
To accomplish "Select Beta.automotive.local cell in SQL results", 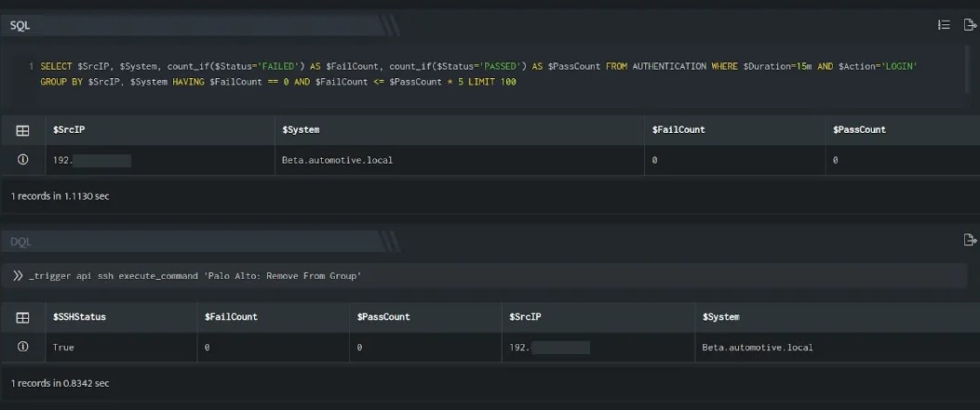I will (460, 161).
